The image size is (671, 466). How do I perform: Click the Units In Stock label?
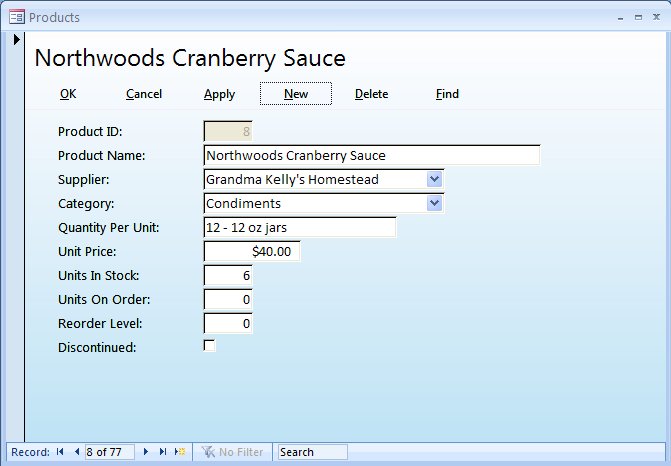(x=99, y=275)
